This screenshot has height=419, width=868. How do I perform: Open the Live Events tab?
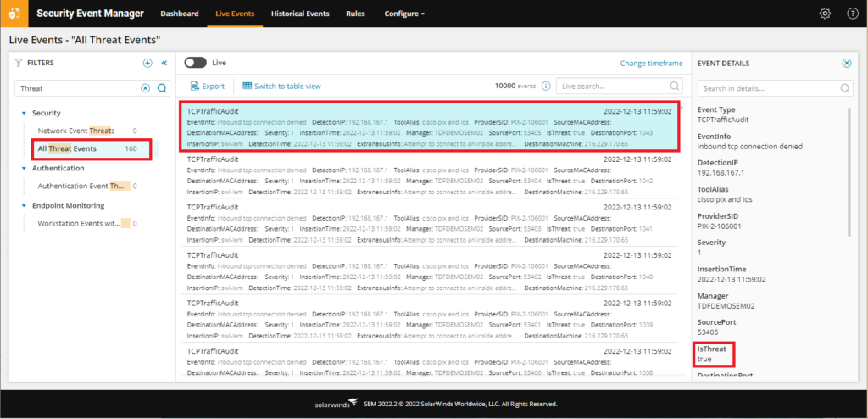pyautogui.click(x=235, y=14)
